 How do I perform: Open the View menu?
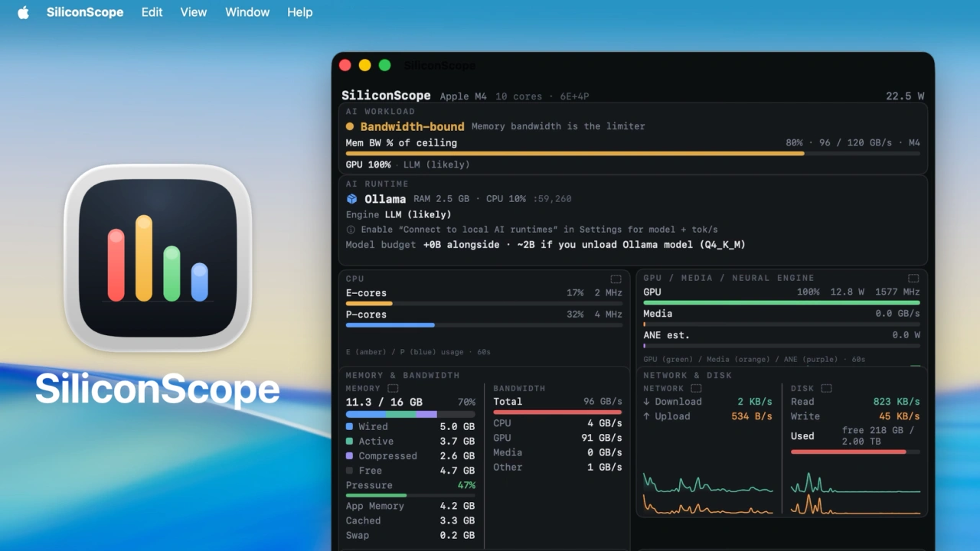[x=194, y=12]
